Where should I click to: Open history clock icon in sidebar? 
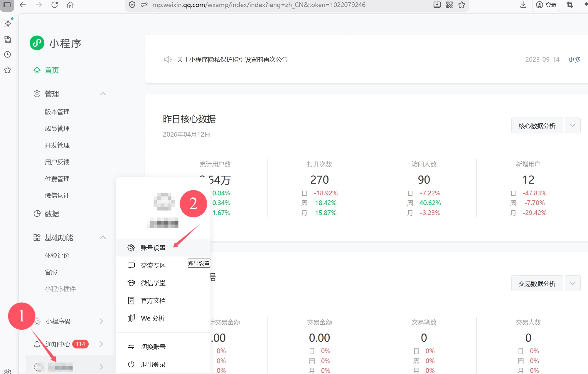click(8, 54)
